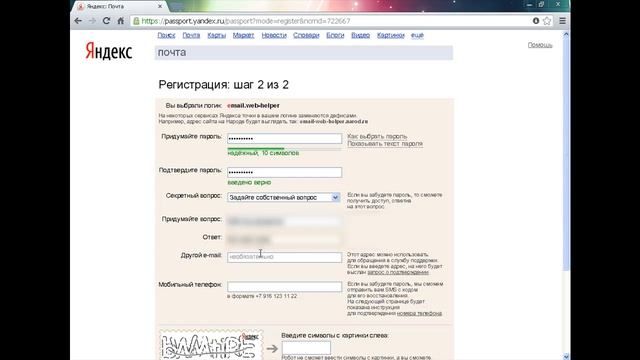
Task: Expand the ещё services menu
Action: [417, 36]
